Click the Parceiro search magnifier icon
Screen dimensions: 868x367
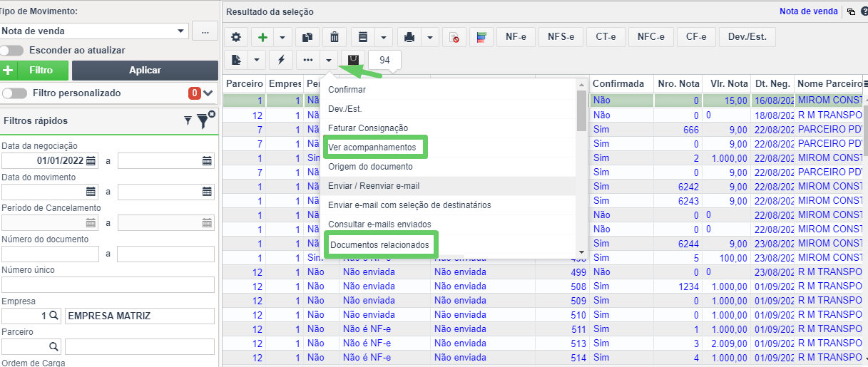click(x=53, y=347)
